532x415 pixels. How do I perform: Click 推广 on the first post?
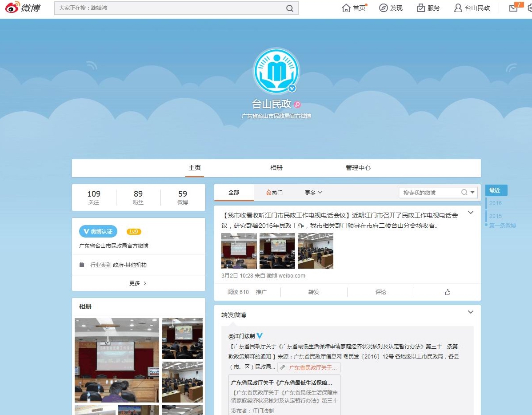[x=261, y=292]
